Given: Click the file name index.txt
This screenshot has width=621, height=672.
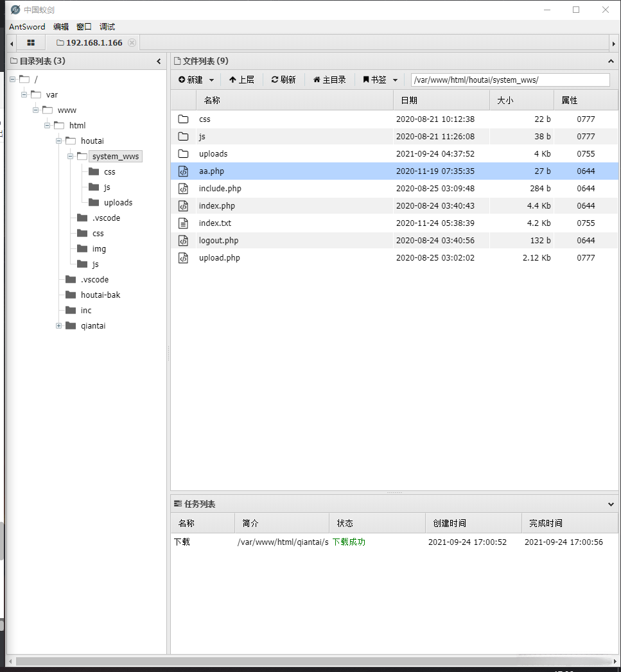Looking at the screenshot, I should (x=215, y=223).
